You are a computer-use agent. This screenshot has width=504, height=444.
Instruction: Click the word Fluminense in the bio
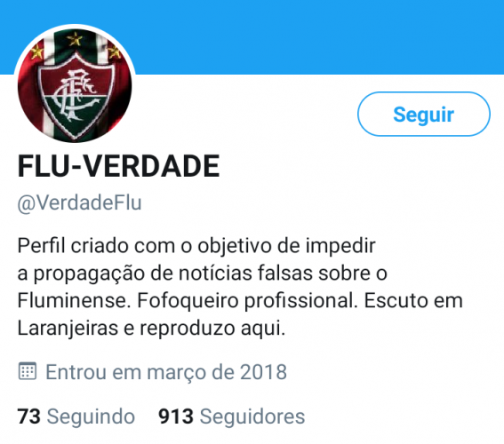74,301
